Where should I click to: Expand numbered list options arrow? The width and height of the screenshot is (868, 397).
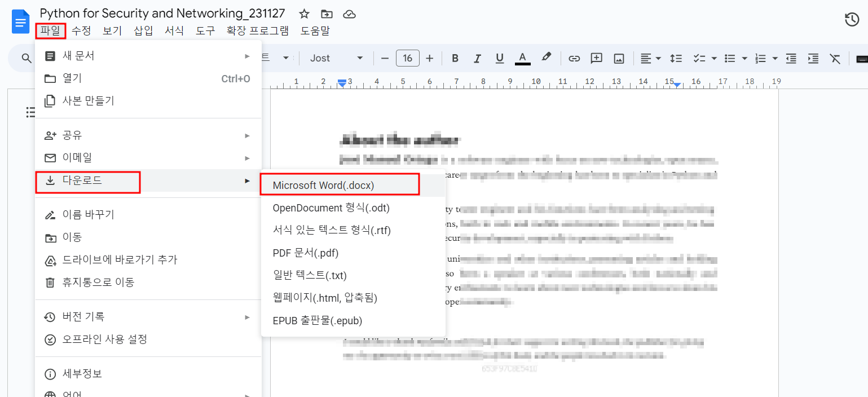tap(775, 58)
